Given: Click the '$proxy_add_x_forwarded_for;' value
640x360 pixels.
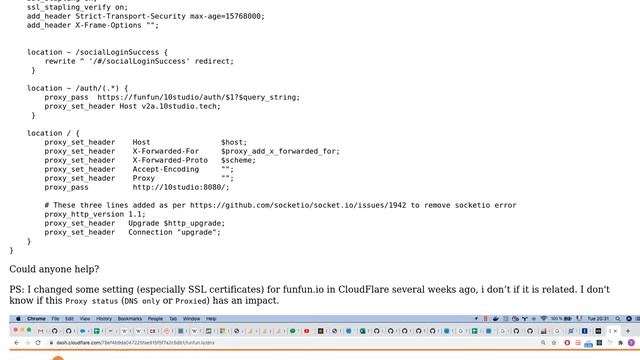Looking at the screenshot, I should click(280, 151).
